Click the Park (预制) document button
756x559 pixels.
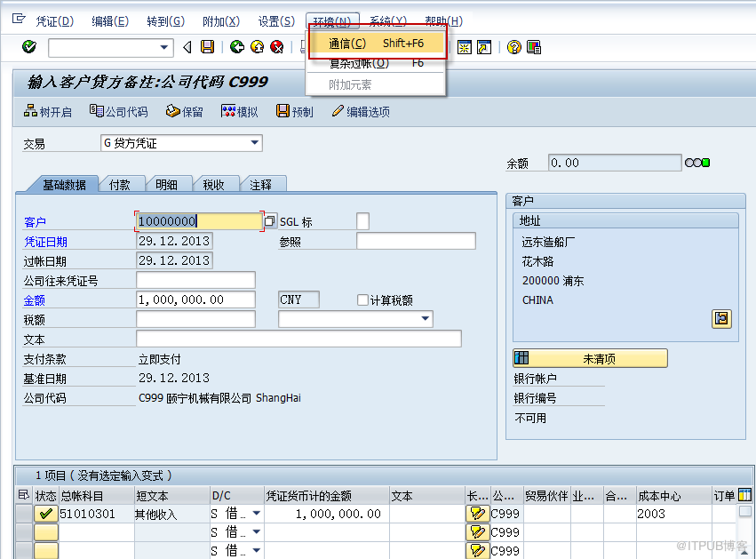tap(294, 112)
